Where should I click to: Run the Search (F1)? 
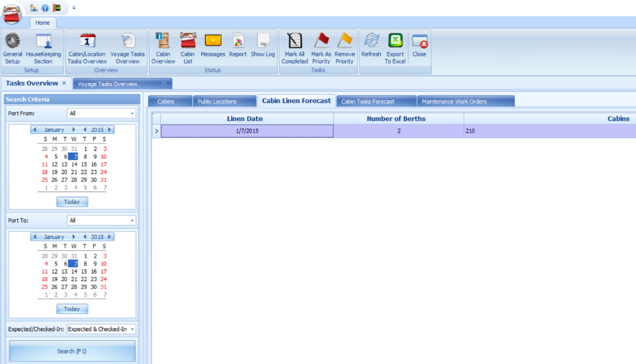pyautogui.click(x=72, y=351)
